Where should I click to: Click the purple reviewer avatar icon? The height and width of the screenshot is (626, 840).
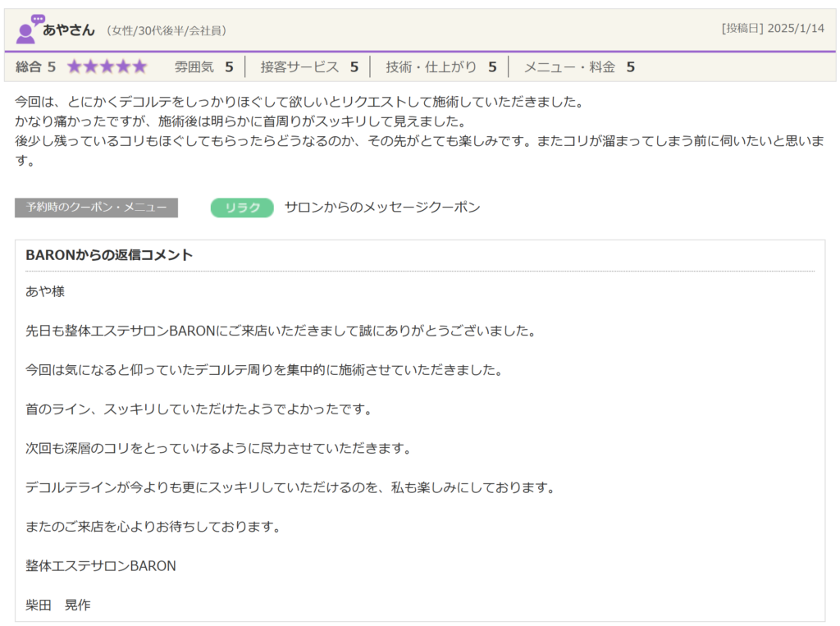coord(29,30)
